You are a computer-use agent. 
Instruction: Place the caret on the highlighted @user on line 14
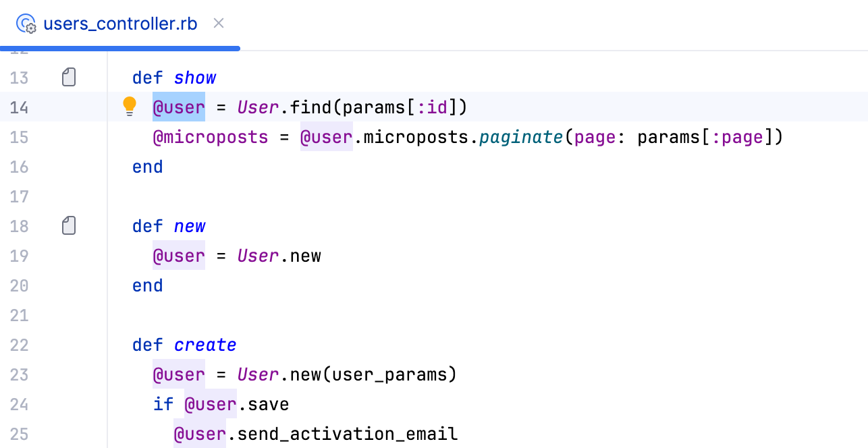[178, 107]
